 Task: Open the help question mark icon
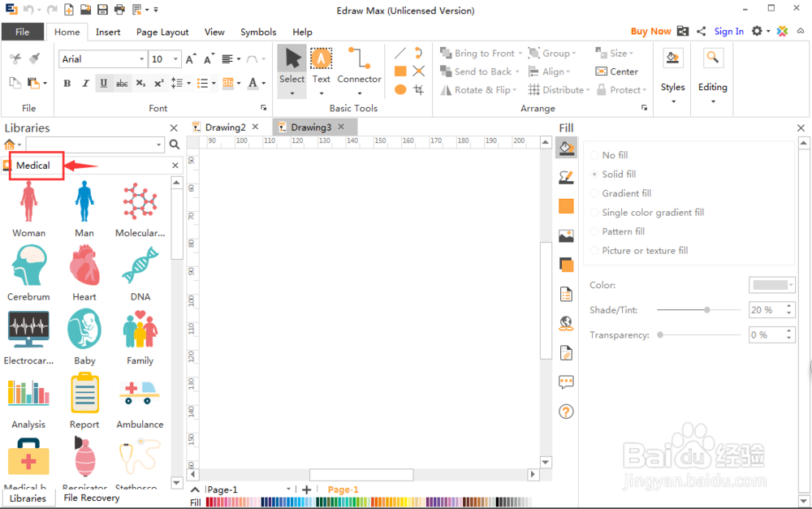566,412
